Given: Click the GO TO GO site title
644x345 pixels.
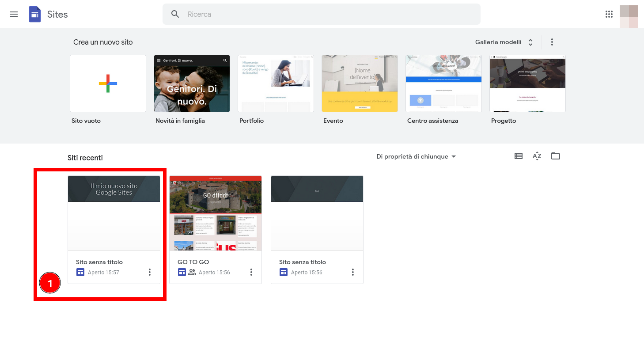Looking at the screenshot, I should [x=193, y=262].
